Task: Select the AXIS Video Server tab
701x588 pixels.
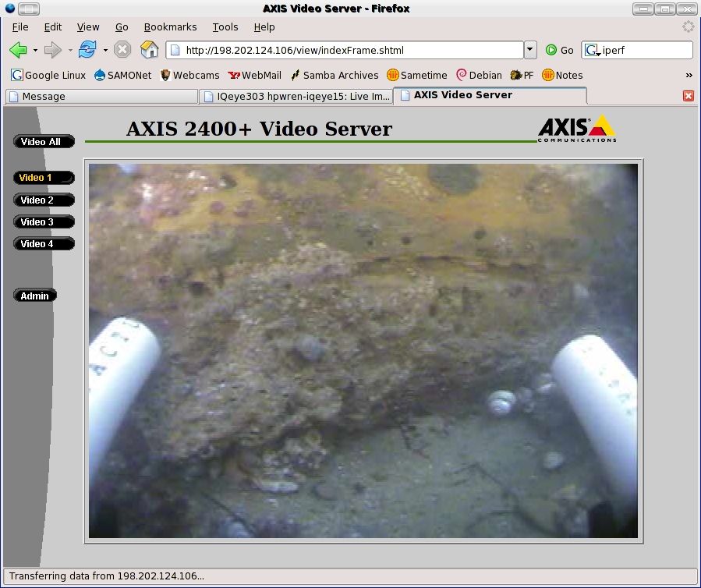Action: [x=490, y=95]
